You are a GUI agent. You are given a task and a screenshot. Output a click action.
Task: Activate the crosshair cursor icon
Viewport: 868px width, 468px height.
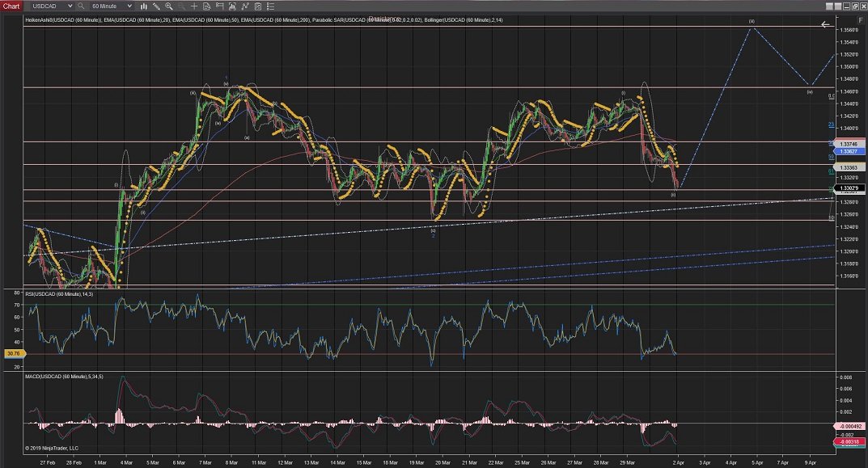point(194,7)
